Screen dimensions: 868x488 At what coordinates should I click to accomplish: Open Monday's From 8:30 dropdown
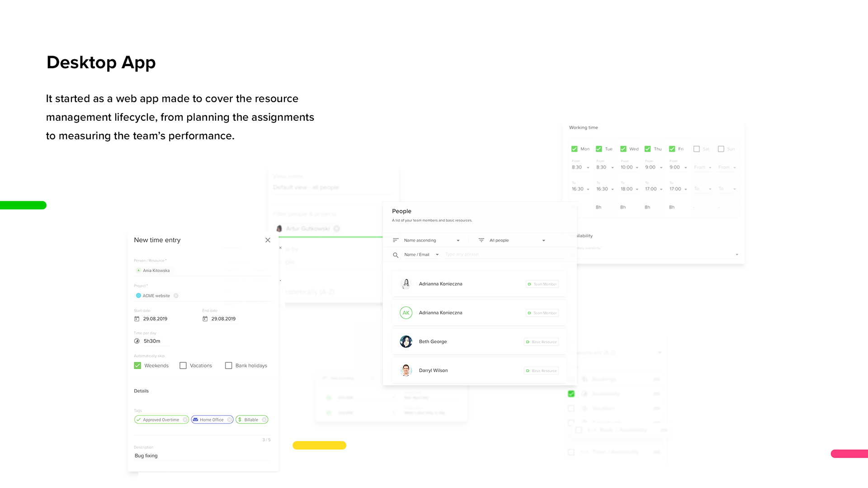pyautogui.click(x=580, y=167)
